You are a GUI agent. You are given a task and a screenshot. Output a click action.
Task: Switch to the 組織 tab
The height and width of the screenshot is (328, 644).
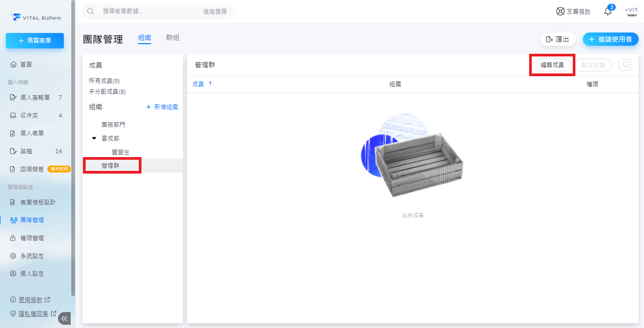(145, 38)
